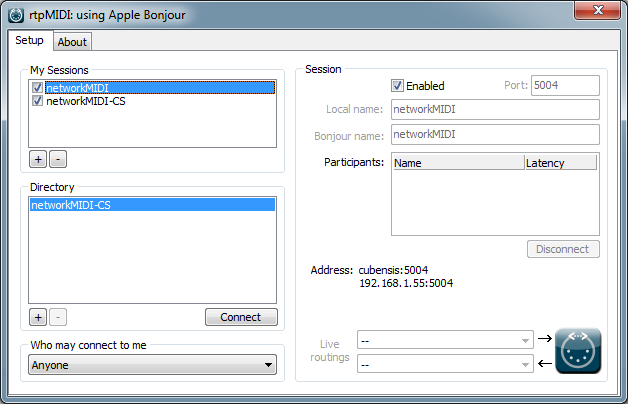
Task: Add a new session with plus button
Action: [x=37, y=159]
